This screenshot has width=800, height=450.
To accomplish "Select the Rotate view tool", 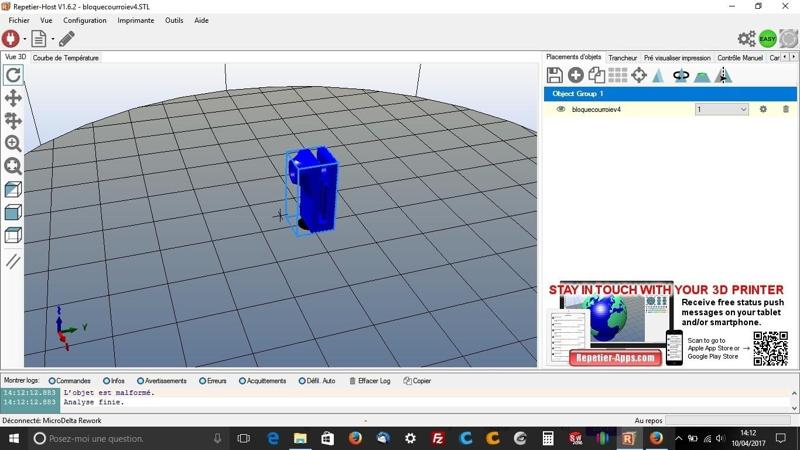I will (13, 75).
